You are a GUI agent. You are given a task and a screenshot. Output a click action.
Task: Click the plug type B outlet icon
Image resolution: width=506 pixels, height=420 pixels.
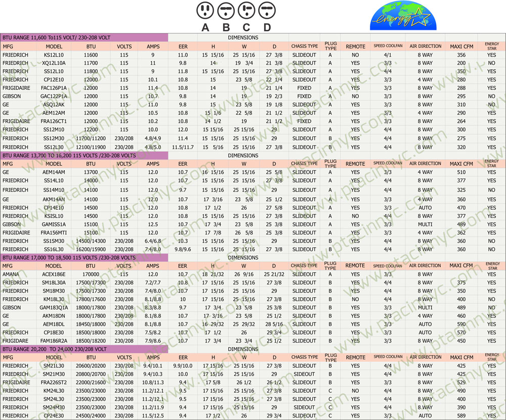[226, 10]
